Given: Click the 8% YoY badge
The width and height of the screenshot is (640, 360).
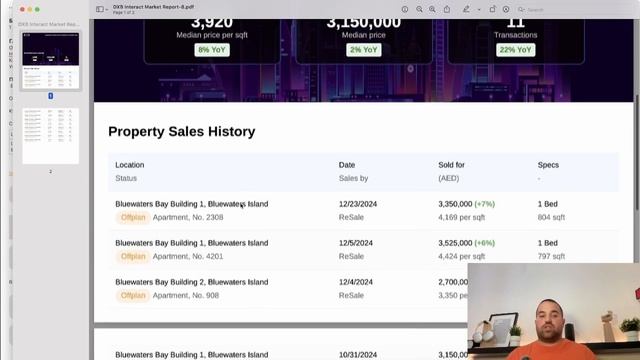Looking at the screenshot, I should (x=212, y=50).
